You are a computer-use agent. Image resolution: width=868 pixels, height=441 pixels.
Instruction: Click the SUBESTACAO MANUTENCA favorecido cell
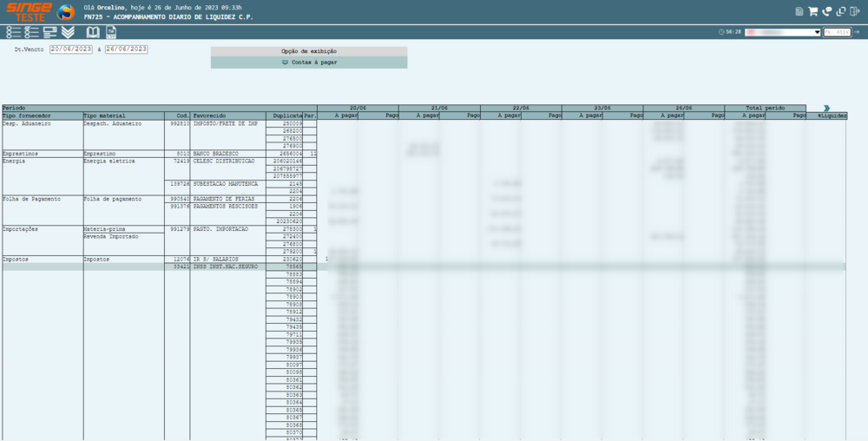click(228, 183)
